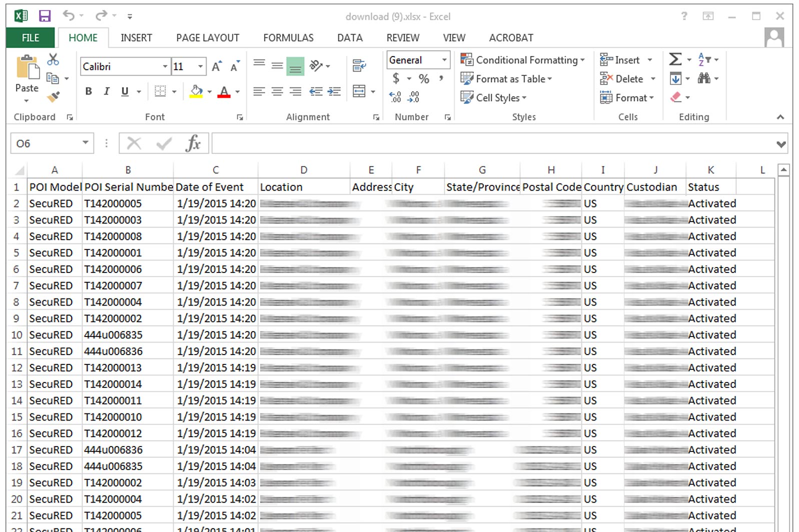Click the Copy icon
This screenshot has width=799, height=532.
pyautogui.click(x=53, y=78)
